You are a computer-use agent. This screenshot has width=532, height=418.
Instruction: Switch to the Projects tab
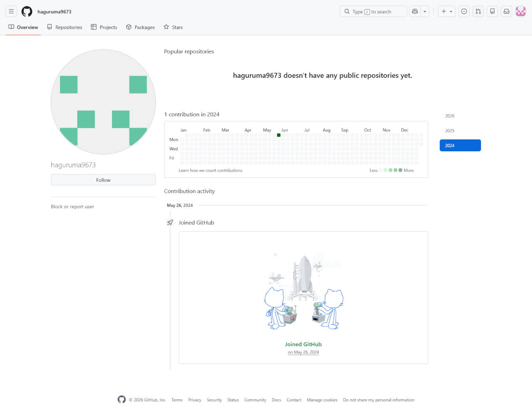(104, 27)
